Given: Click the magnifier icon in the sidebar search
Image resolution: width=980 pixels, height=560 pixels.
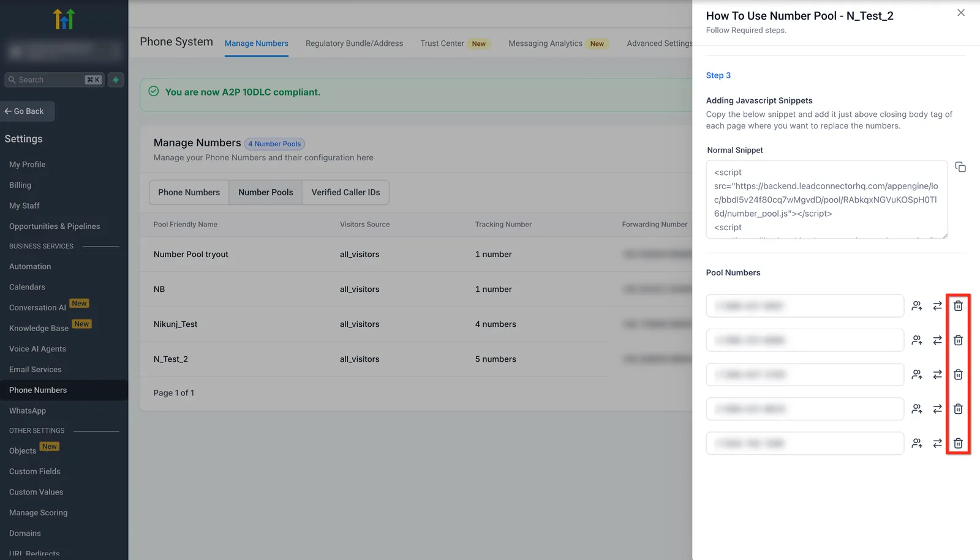Looking at the screenshot, I should [x=12, y=80].
